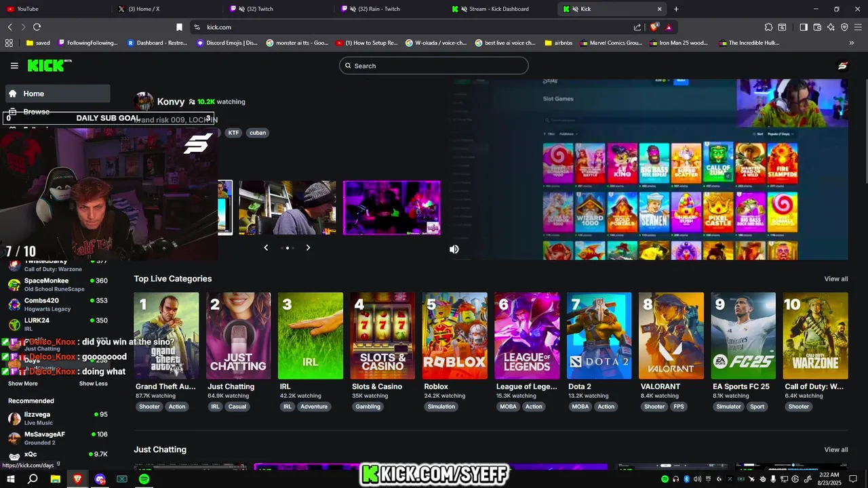868x488 pixels.
Task: Go to the previous featured stream arrow
Action: pos(266,248)
